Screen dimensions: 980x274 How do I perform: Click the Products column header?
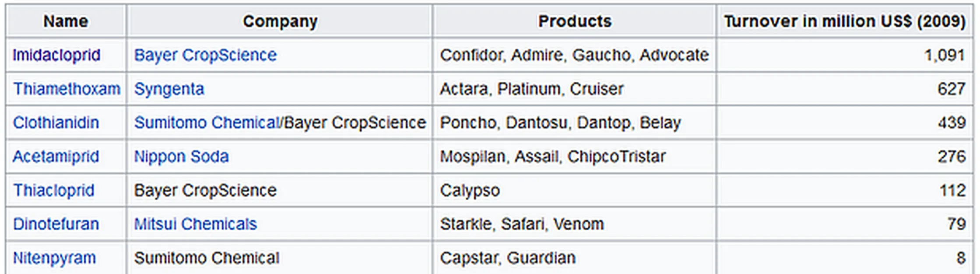(x=575, y=21)
